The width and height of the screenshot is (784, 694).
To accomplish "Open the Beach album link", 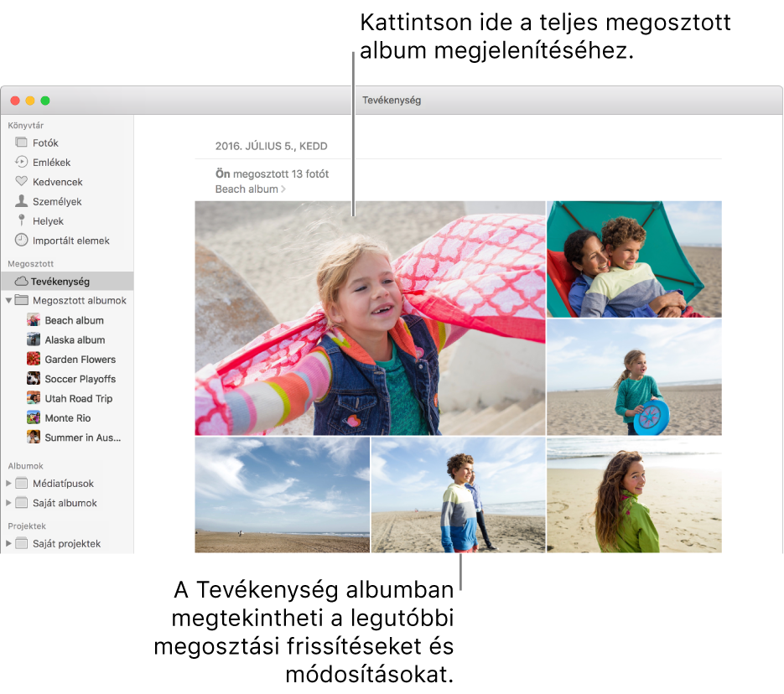I will (x=249, y=189).
